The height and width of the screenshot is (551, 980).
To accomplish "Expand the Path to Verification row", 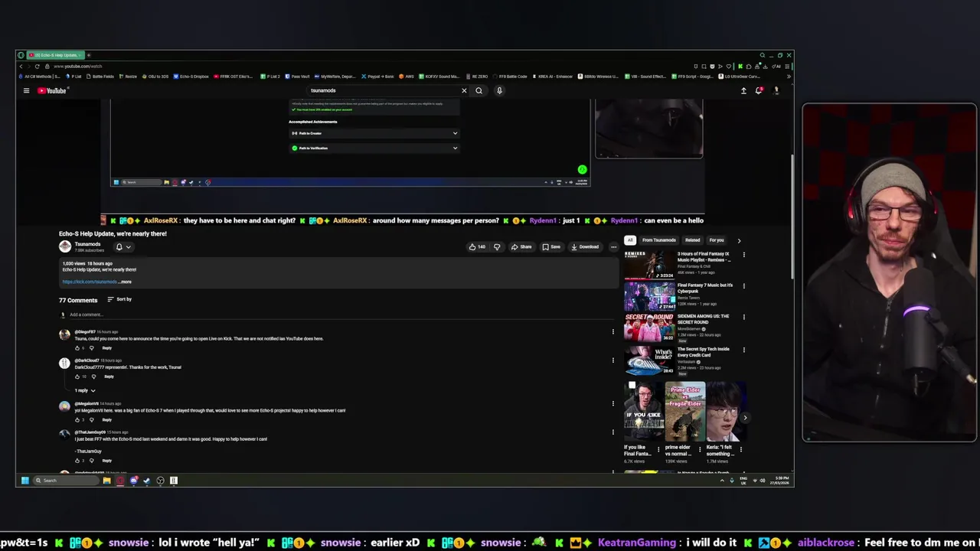I will tap(374, 148).
